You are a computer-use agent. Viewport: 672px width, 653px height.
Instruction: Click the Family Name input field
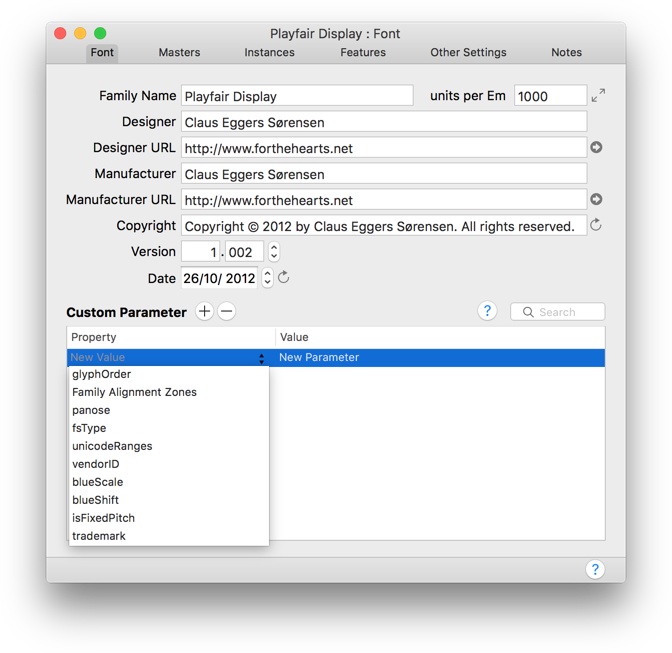(x=297, y=96)
